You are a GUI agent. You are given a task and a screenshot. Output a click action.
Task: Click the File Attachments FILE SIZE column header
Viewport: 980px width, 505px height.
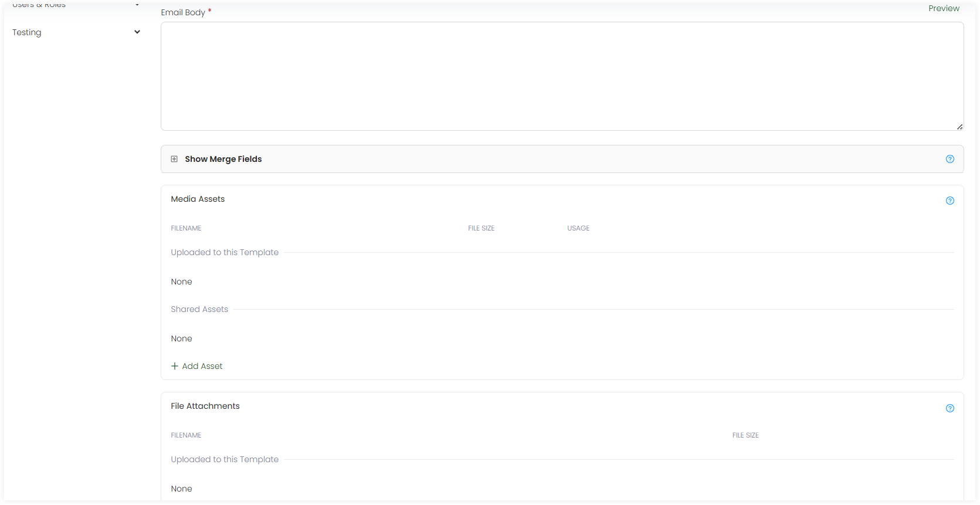(745, 435)
